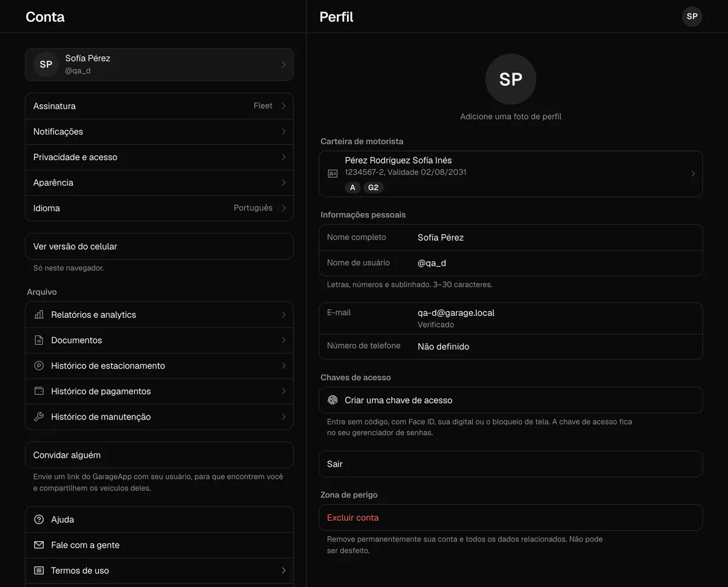This screenshot has height=587, width=728.
Task: Click the fingerprint icon for access key
Action: [x=332, y=400]
